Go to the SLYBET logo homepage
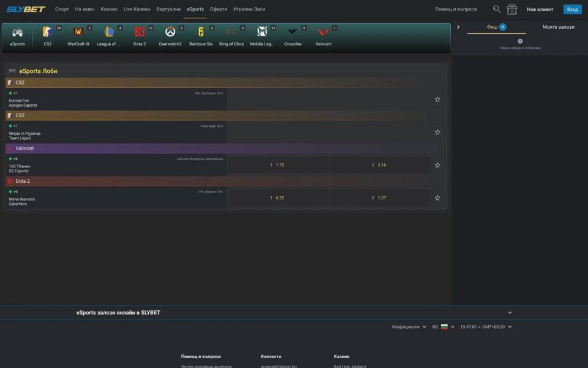This screenshot has width=588, height=368. pyautogui.click(x=26, y=9)
